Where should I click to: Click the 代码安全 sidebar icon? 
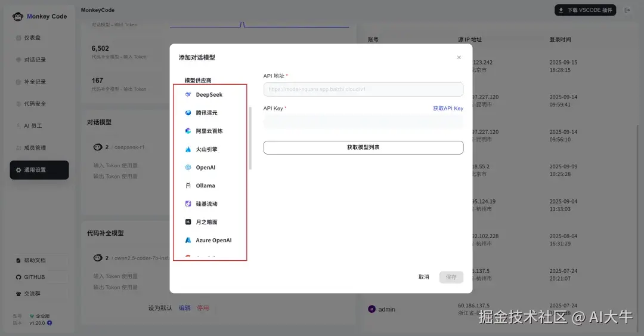18,104
